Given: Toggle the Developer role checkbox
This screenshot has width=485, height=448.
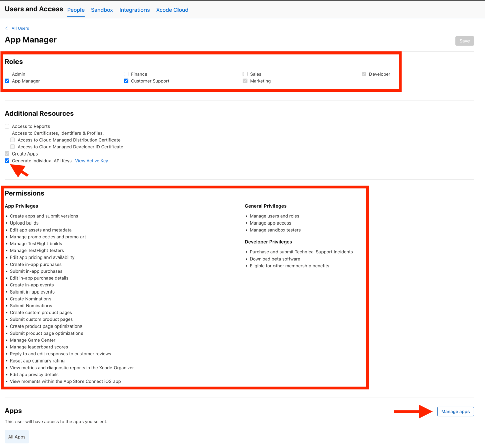Looking at the screenshot, I should coord(364,74).
